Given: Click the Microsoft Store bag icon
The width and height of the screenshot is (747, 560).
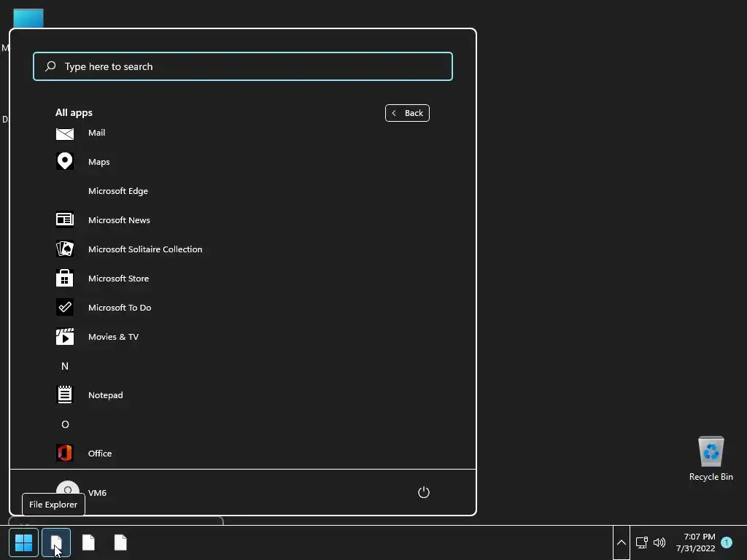Looking at the screenshot, I should (65, 278).
